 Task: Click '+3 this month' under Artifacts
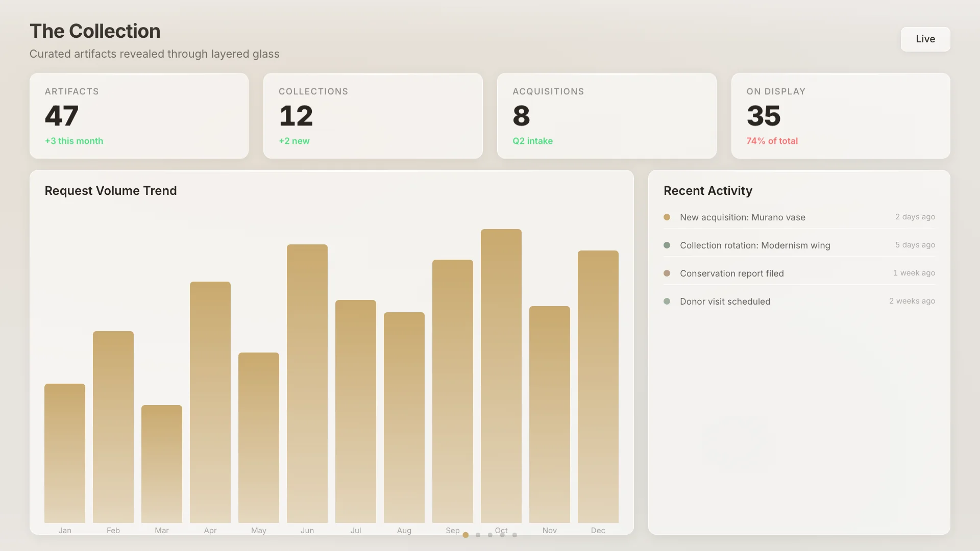(74, 141)
